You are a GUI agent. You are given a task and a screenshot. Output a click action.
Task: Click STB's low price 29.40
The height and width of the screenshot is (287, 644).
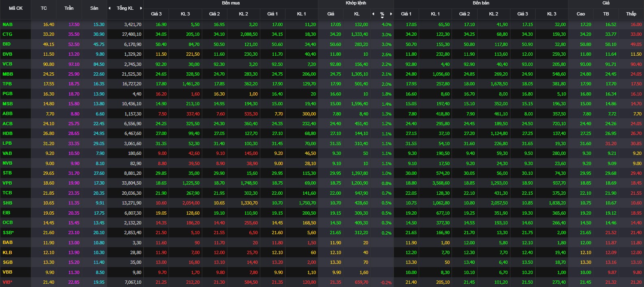tap(636, 173)
